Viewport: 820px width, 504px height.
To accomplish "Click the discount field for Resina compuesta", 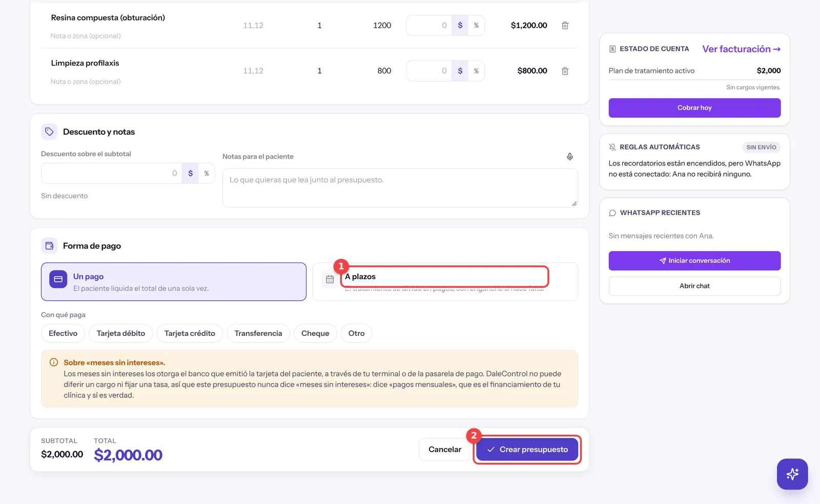I will (x=429, y=25).
